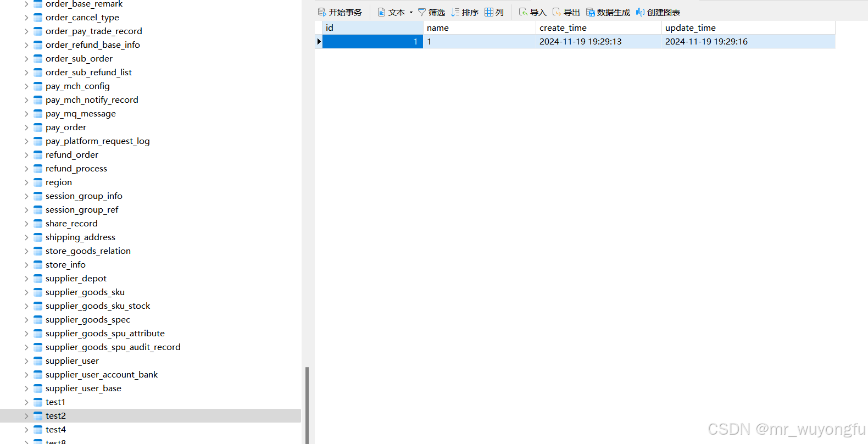This screenshot has width=868, height=444.
Task: Click the current row indicator arrow
Action: 319,41
